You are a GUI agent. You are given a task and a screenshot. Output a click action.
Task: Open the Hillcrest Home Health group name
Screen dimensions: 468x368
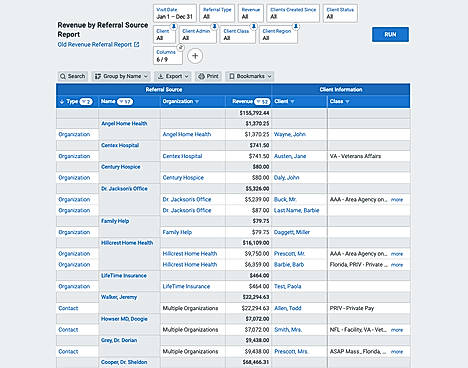[x=127, y=243]
